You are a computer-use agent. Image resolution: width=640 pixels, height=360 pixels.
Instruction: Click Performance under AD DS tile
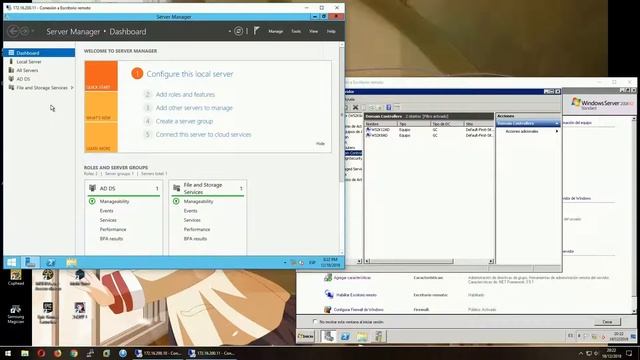point(113,229)
